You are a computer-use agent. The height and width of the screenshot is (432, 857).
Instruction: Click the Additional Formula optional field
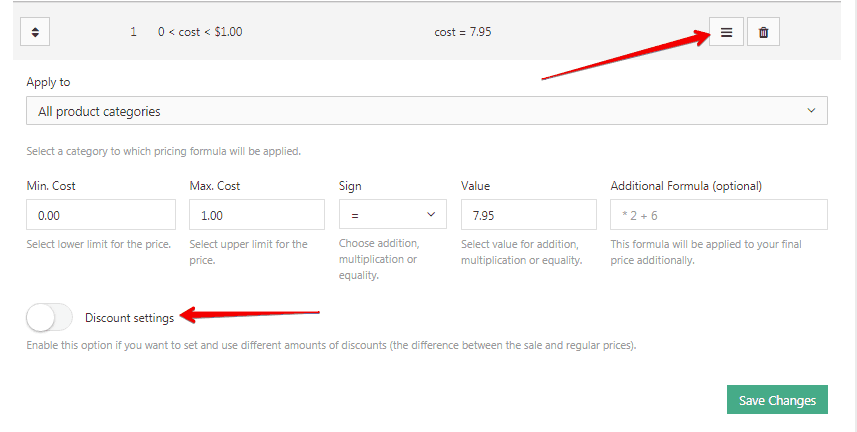click(719, 214)
